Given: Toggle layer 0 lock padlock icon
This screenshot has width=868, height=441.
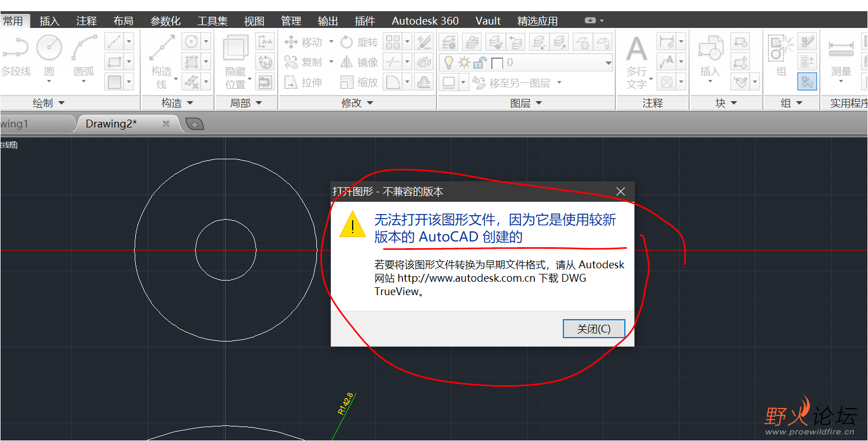Looking at the screenshot, I should (x=480, y=63).
